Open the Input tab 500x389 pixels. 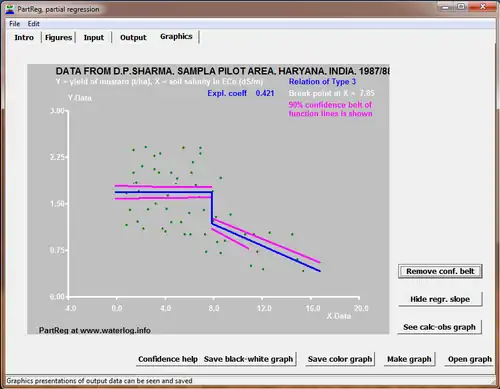(94, 37)
